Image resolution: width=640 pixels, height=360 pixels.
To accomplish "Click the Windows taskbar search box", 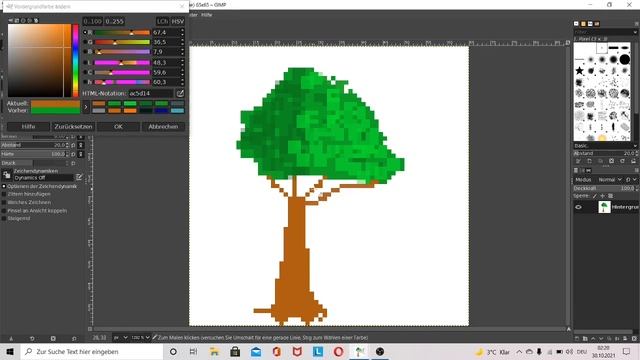I will [x=92, y=351].
